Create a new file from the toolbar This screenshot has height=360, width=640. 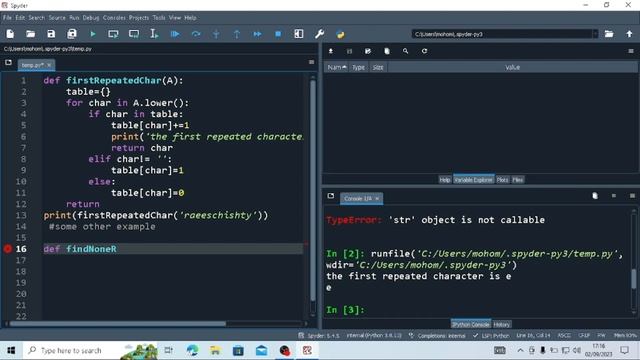pos(10,34)
